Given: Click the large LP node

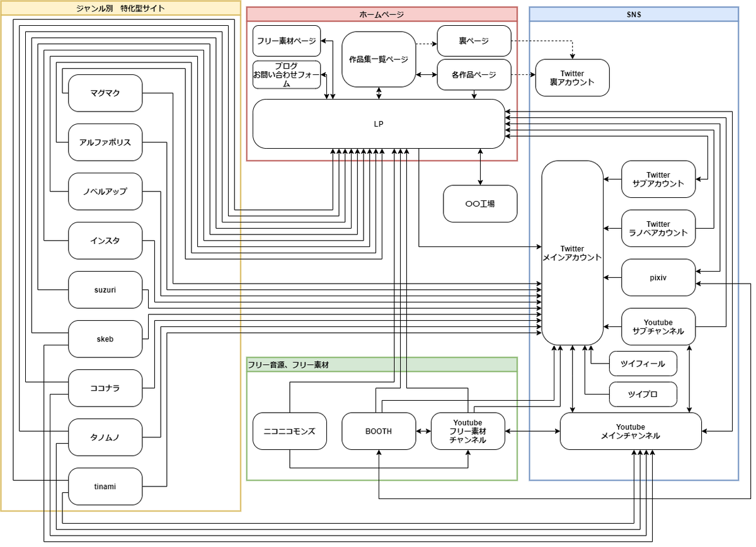Looking at the screenshot, I should 379,124.
